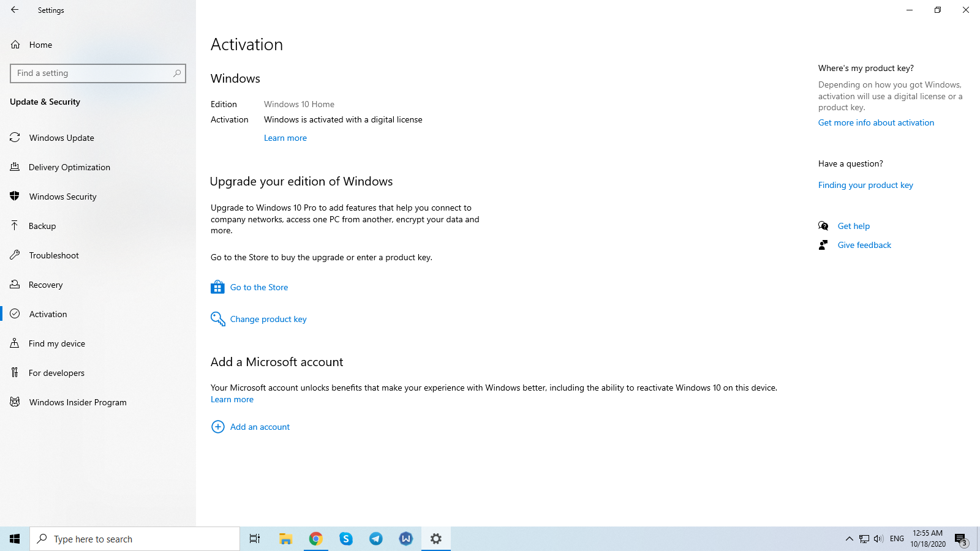Screen dimensions: 980x551
Task: Click Learn more under Activation status
Action: pos(285,138)
